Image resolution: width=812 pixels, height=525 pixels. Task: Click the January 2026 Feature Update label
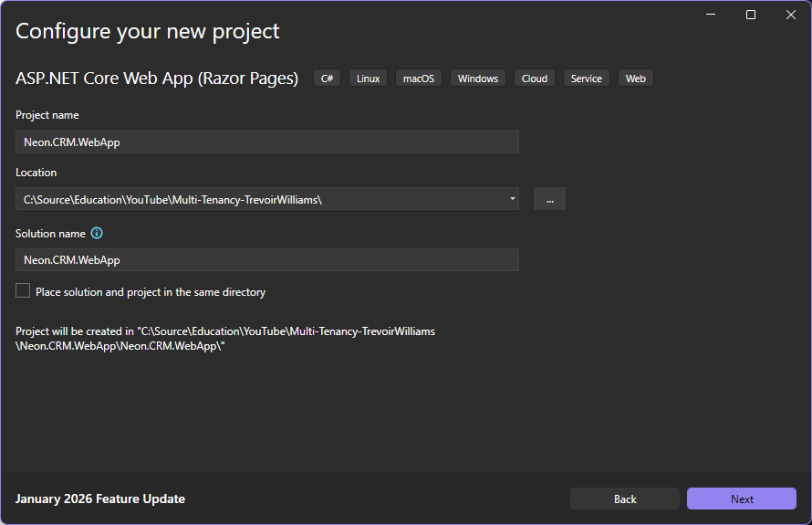[100, 499]
